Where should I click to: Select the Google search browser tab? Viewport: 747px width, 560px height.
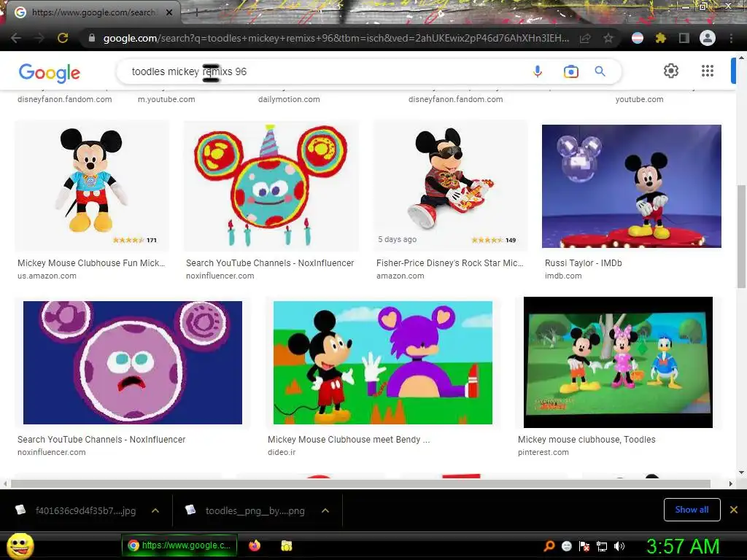93,12
